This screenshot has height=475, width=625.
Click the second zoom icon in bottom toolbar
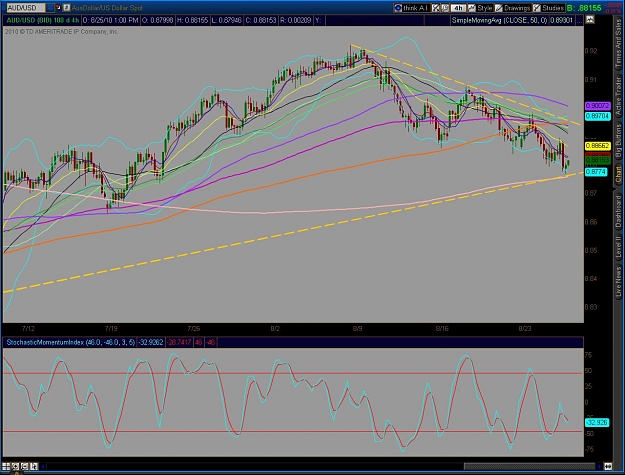15,466
